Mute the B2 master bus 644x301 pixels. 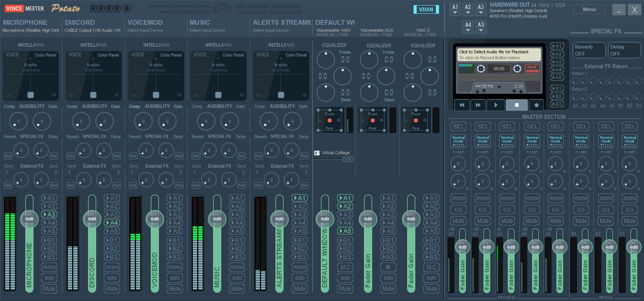pos(606,221)
